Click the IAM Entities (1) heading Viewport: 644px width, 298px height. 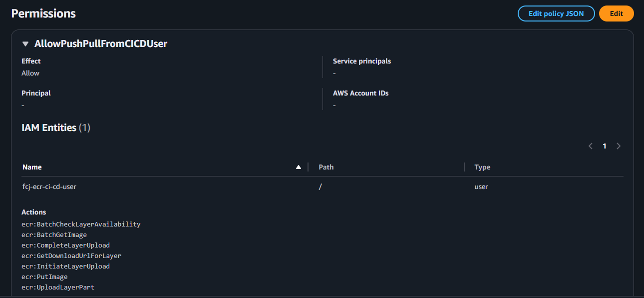click(x=55, y=127)
